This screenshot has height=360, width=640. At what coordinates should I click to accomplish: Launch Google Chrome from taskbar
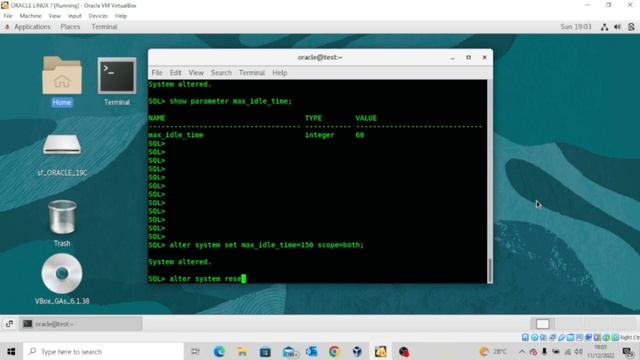coord(335,351)
